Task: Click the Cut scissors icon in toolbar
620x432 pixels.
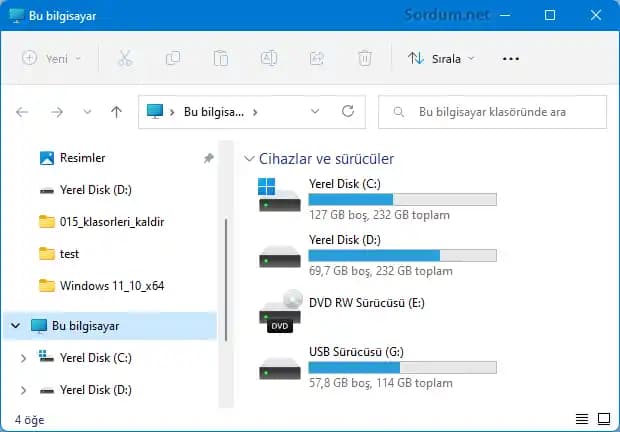Action: click(x=125, y=58)
